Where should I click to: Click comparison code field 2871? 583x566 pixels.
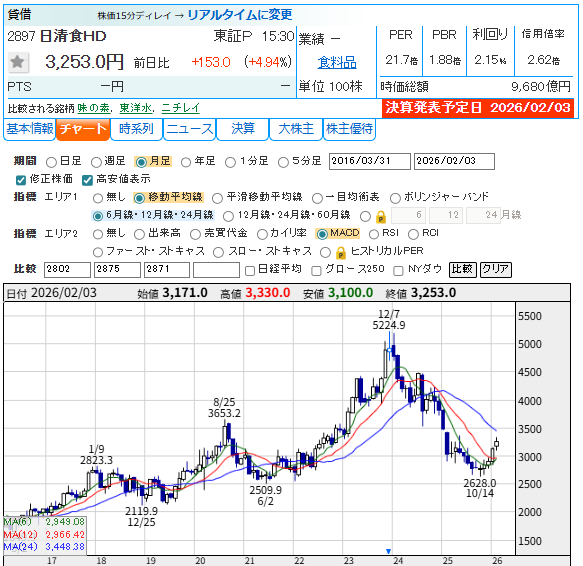point(167,270)
